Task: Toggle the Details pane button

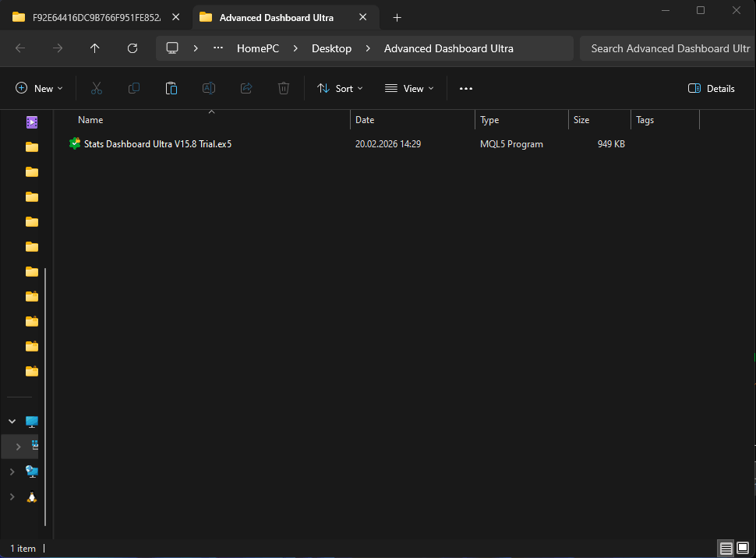Action: pyautogui.click(x=711, y=89)
